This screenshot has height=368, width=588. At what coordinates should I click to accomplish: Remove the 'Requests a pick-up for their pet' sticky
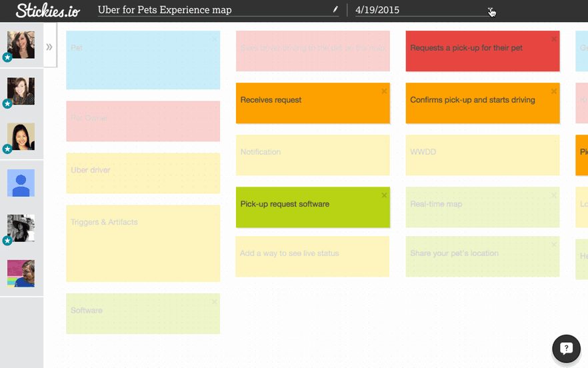(x=554, y=39)
